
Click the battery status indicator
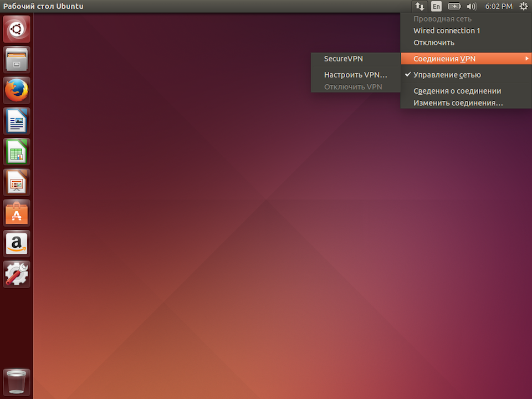[454, 6]
